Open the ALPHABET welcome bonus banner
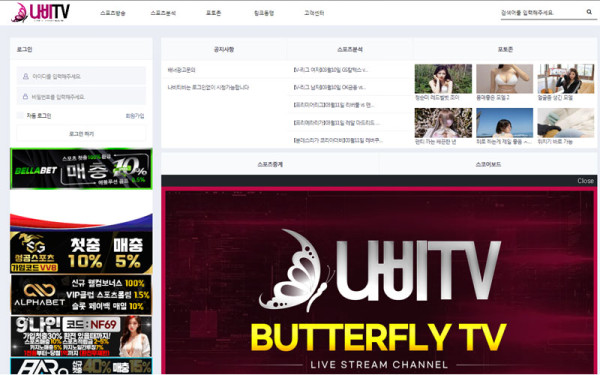600x375 pixels. [x=81, y=295]
